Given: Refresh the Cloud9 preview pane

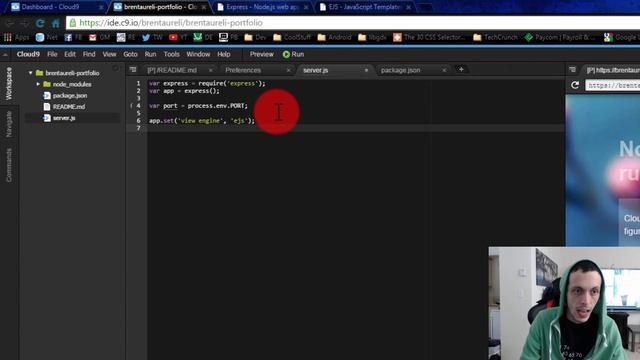Looking at the screenshot, I should pyautogui.click(x=575, y=85).
